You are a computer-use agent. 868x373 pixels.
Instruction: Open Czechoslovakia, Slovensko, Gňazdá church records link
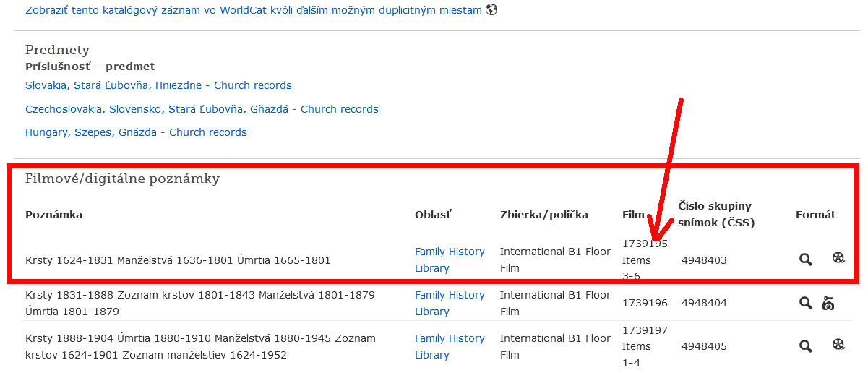[x=202, y=109]
